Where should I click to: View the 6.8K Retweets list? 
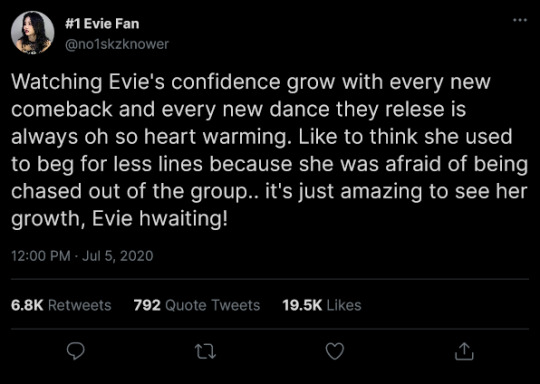[x=61, y=305]
